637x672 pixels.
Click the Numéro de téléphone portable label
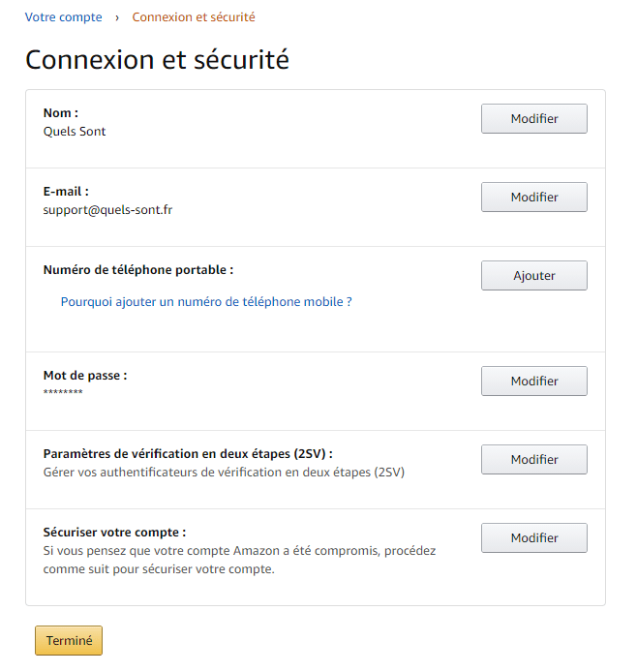pos(138,270)
